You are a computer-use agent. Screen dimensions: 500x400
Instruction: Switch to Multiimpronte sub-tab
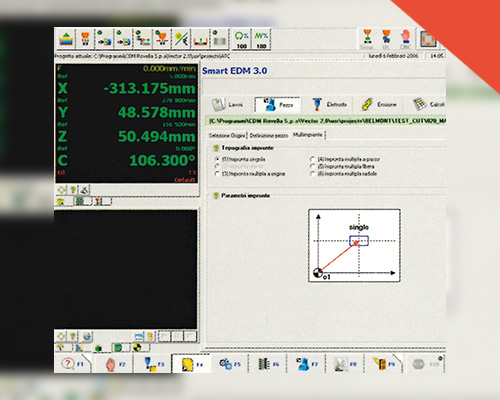click(x=307, y=135)
